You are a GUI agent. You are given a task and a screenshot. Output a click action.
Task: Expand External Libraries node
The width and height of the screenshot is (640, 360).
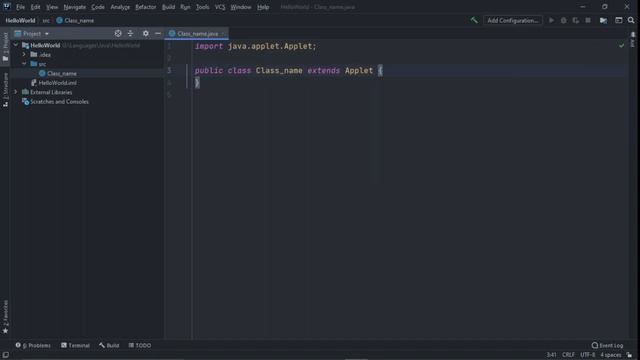(16, 92)
